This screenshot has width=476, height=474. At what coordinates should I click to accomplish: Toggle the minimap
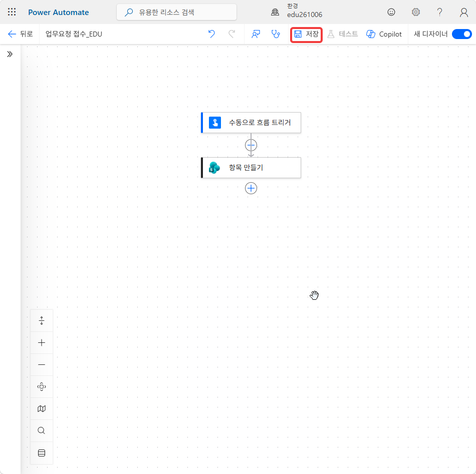tap(42, 409)
